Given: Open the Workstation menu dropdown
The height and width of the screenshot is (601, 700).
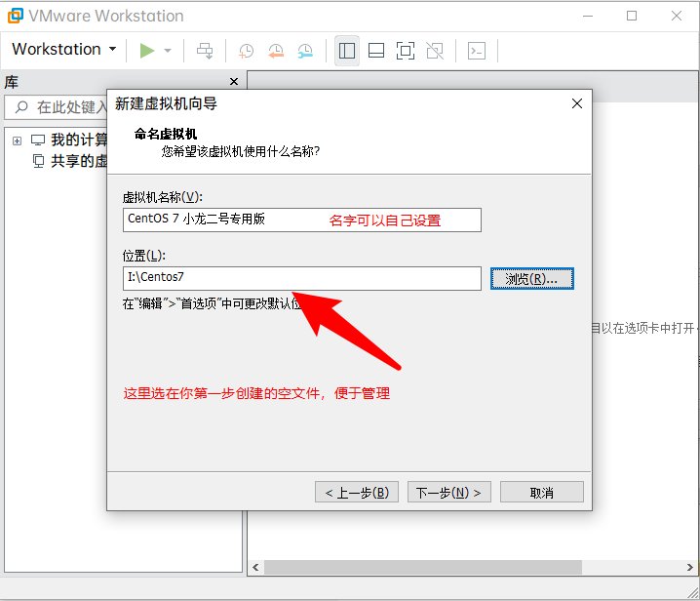Looking at the screenshot, I should [x=64, y=49].
